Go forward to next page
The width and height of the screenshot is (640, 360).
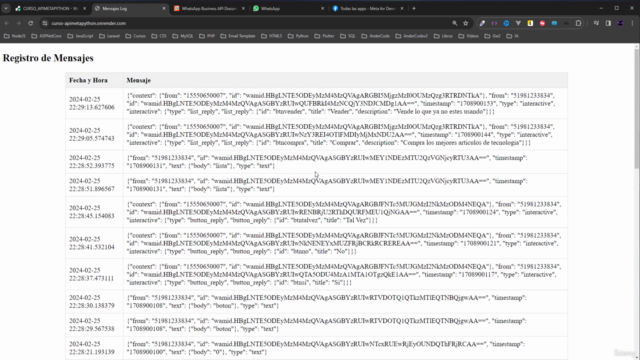coord(18,23)
